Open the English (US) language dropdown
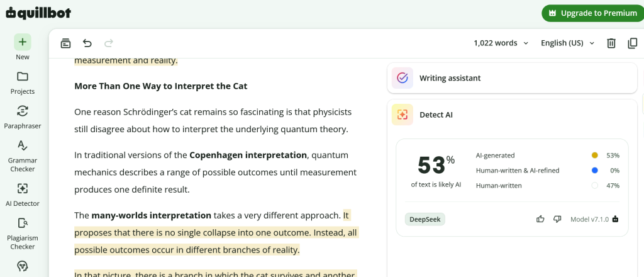 568,43
